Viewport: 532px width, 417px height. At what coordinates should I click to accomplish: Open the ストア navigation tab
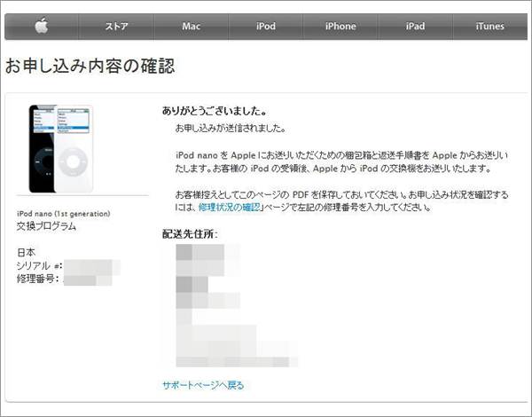pos(116,27)
